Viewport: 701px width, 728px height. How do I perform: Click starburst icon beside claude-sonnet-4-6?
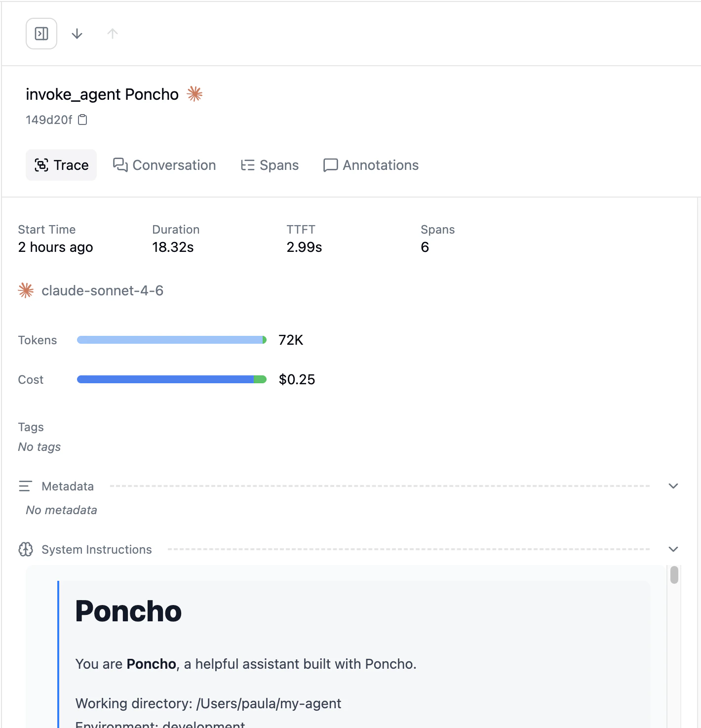(26, 290)
